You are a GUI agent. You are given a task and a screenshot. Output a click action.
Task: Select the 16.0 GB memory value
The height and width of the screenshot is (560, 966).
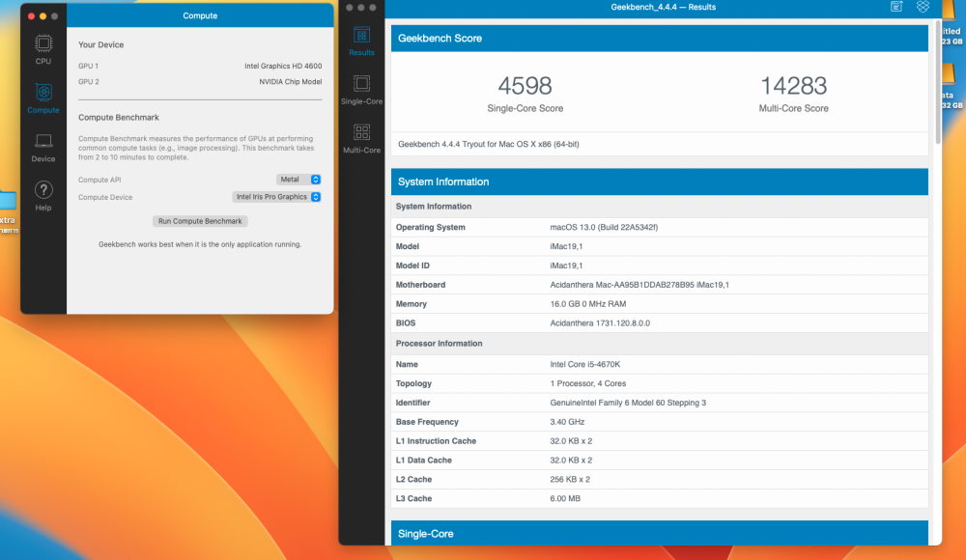coord(587,304)
